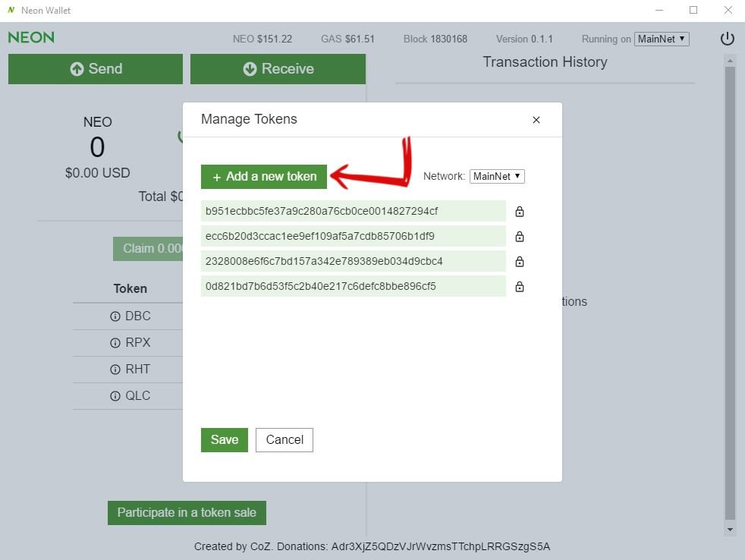Click the NEON logo

coord(31,37)
